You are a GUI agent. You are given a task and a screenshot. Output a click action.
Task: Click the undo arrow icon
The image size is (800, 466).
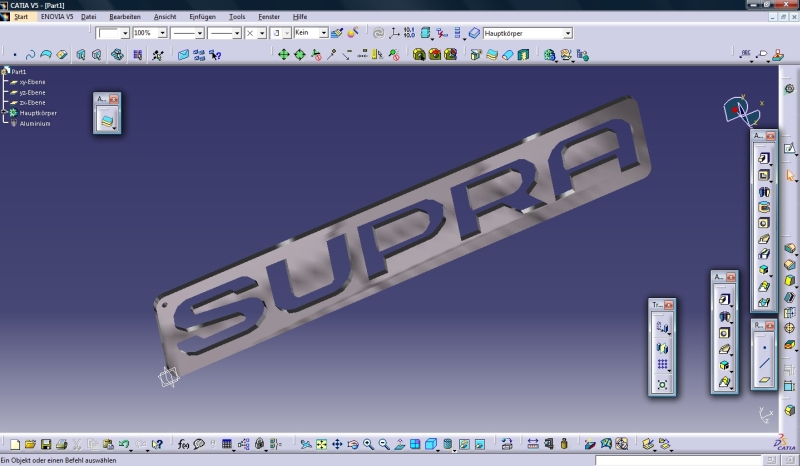pos(123,444)
